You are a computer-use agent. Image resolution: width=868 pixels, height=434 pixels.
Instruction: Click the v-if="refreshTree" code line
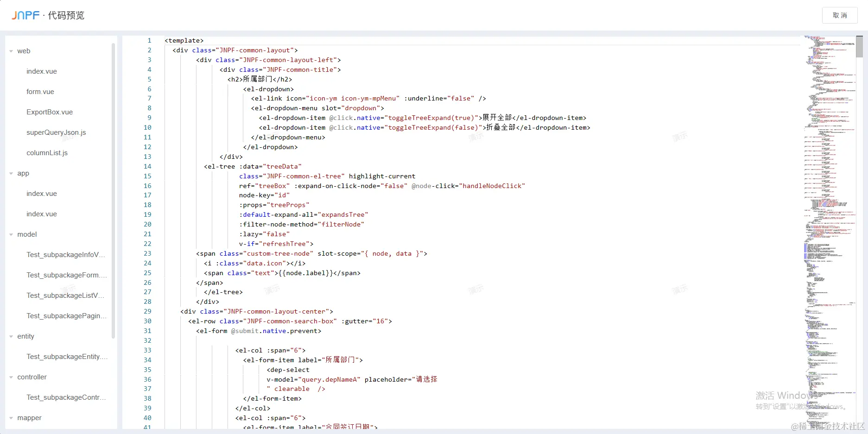pos(276,244)
